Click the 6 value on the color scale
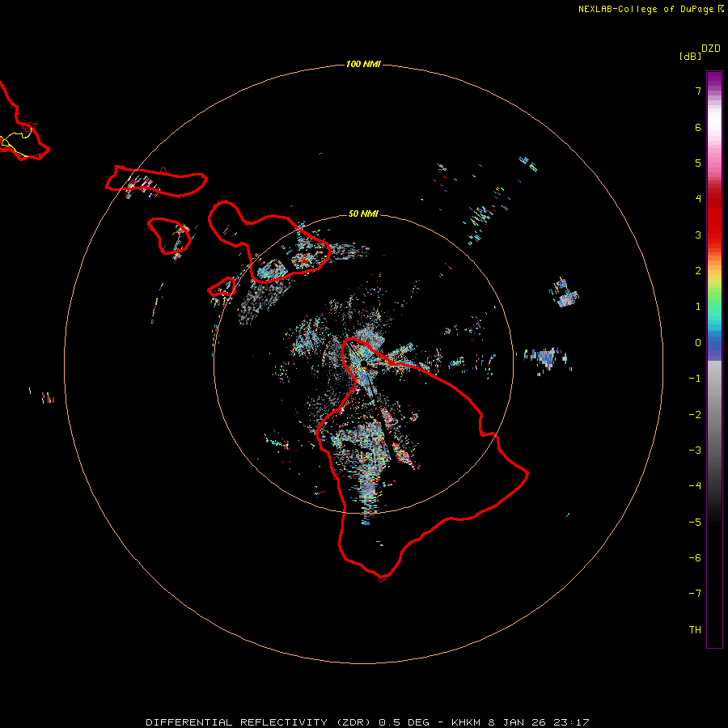Viewport: 728px width, 728px height. pyautogui.click(x=698, y=127)
